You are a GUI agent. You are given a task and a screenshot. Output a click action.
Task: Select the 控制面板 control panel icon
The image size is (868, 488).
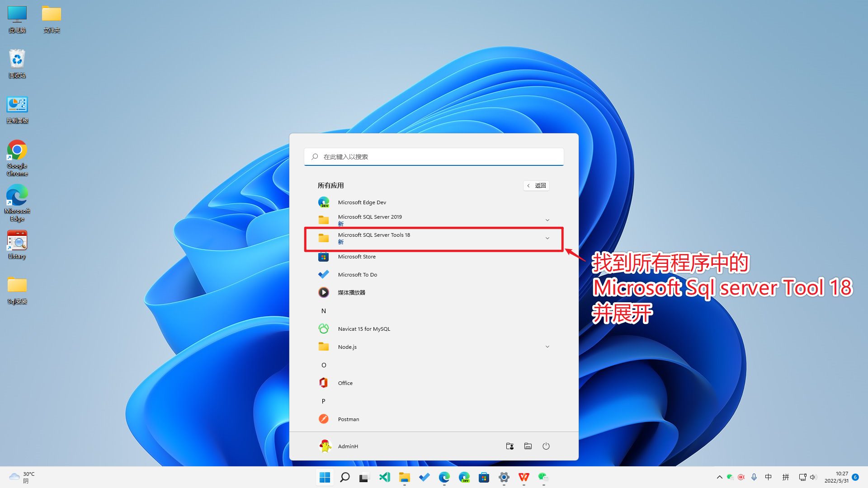point(17,109)
